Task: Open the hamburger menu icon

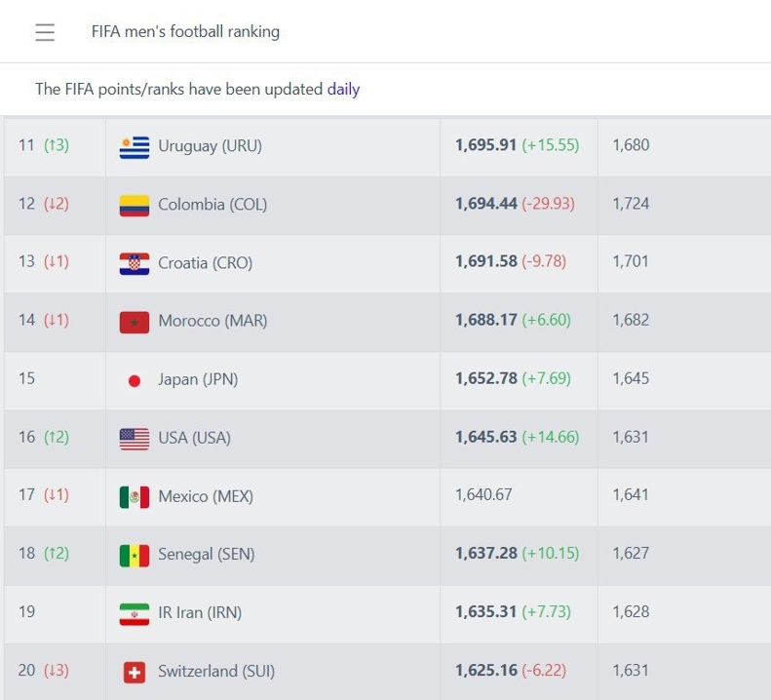Action: pos(45,32)
